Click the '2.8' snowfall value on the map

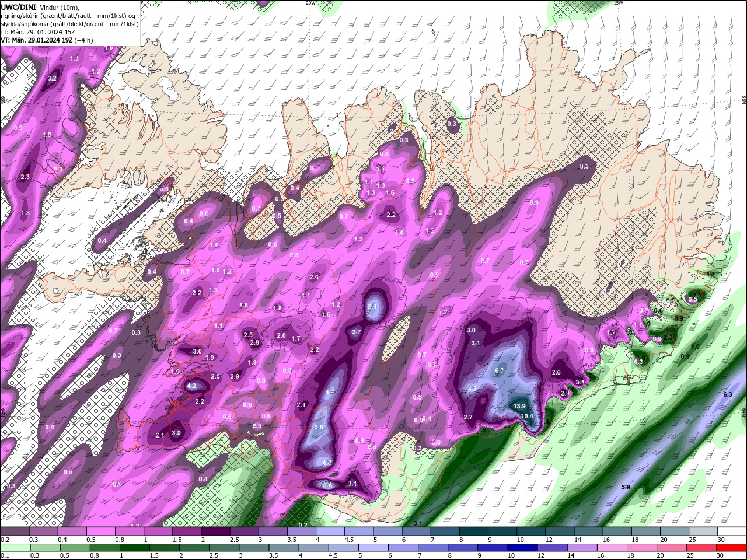click(x=254, y=342)
